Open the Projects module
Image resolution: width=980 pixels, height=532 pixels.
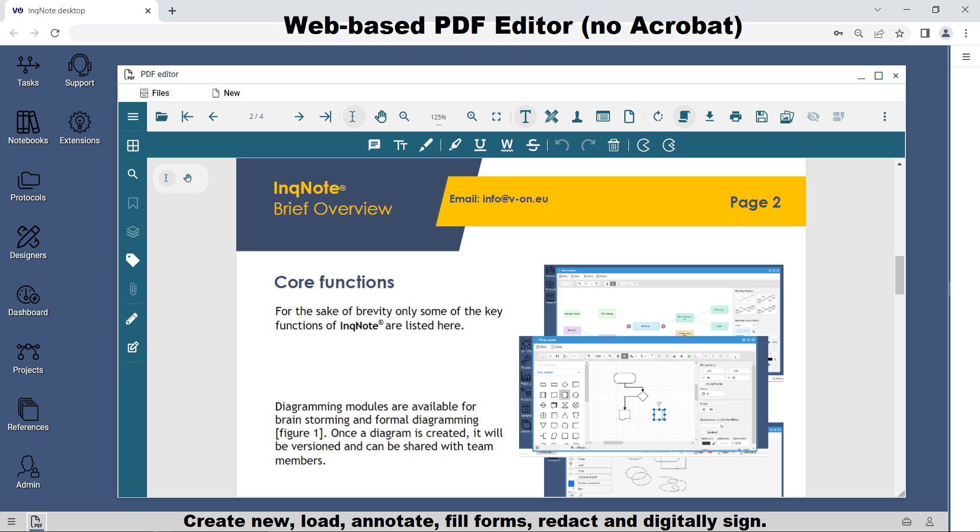pyautogui.click(x=28, y=359)
